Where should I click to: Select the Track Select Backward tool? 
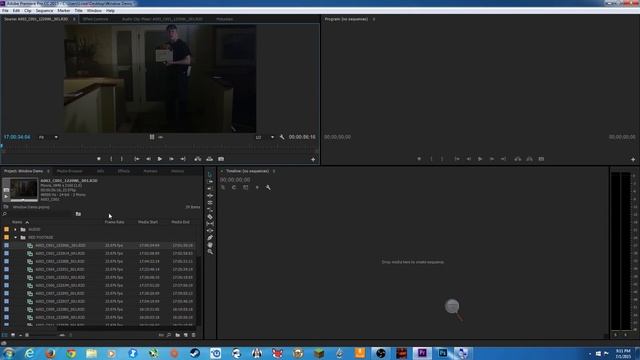tap(210, 189)
